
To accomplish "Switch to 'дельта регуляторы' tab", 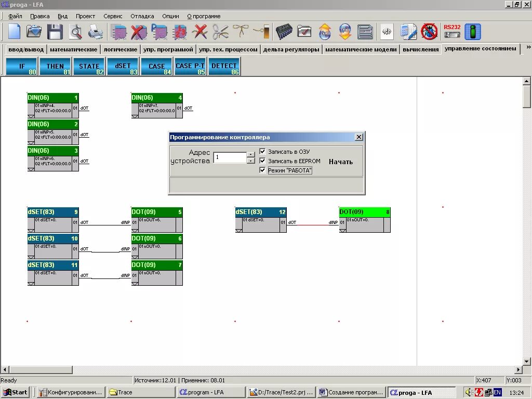I will pyautogui.click(x=291, y=49).
